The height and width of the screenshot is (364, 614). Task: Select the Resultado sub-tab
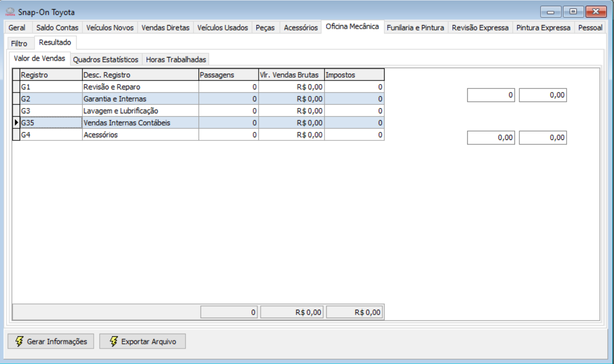pos(55,43)
